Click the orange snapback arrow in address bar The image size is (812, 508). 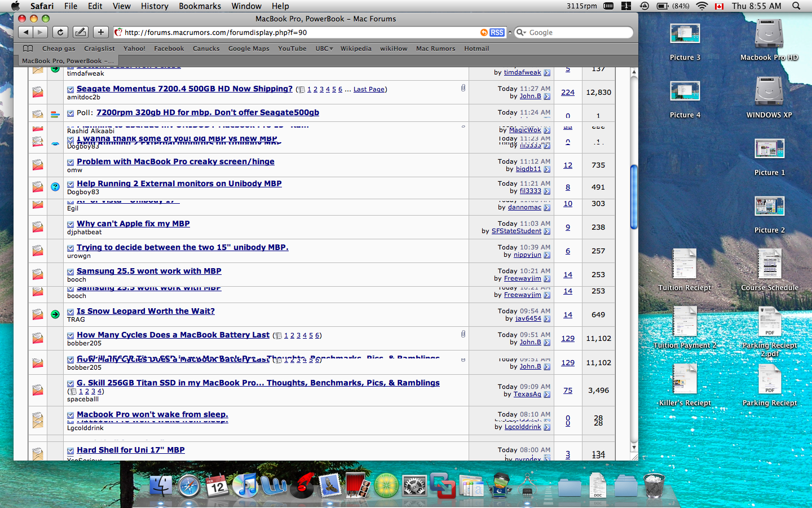(x=484, y=33)
